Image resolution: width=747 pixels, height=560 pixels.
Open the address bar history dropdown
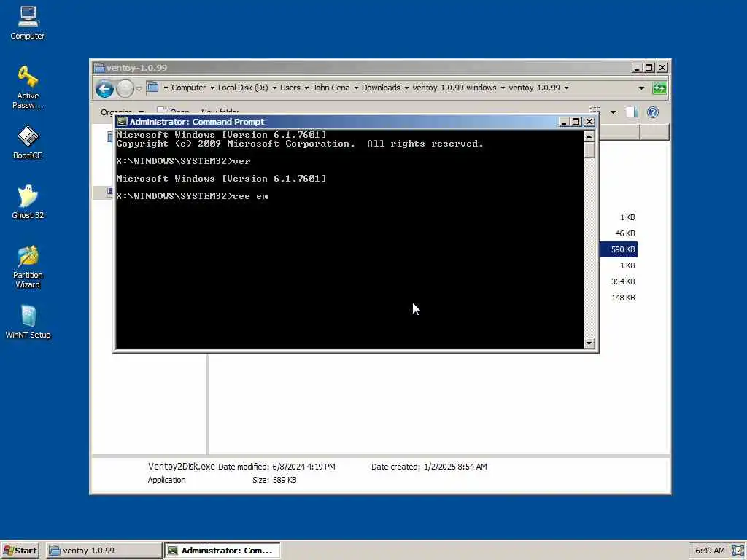pos(641,88)
